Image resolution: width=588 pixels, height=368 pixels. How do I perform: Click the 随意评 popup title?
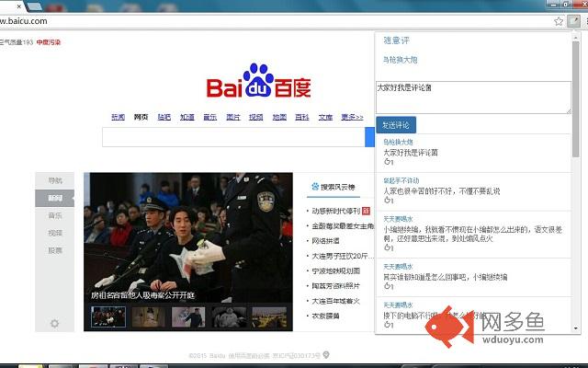396,40
